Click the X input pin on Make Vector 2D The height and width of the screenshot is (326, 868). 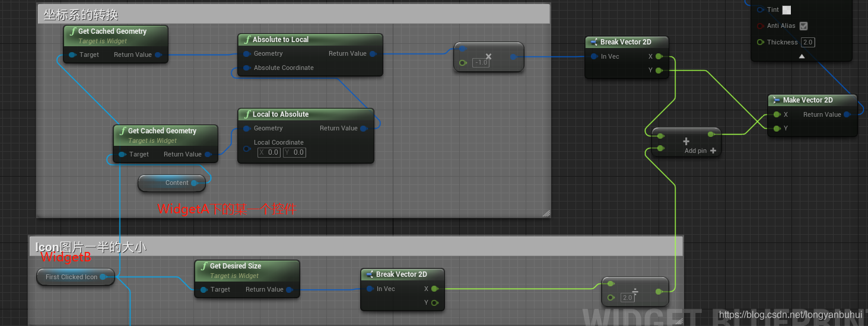pos(777,115)
